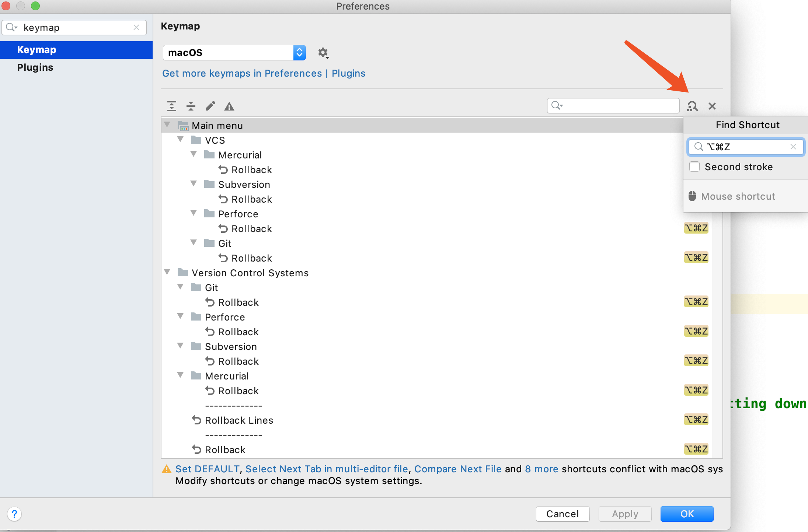Viewport: 808px width, 532px height.
Task: Click the Compare Next File link
Action: pyautogui.click(x=458, y=469)
